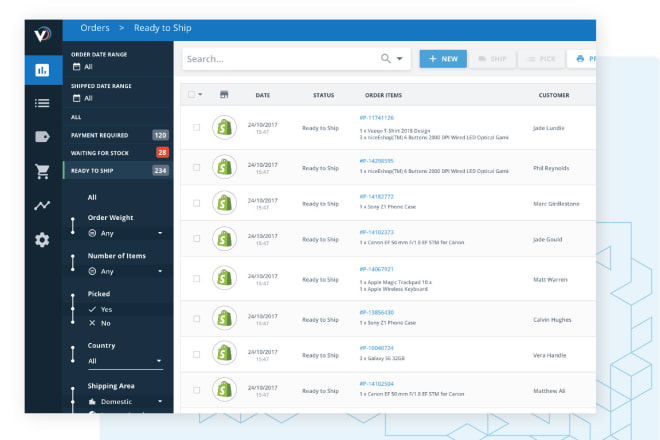Check the Calvin Hughes order checkbox
The height and width of the screenshot is (440, 660).
tap(196, 318)
